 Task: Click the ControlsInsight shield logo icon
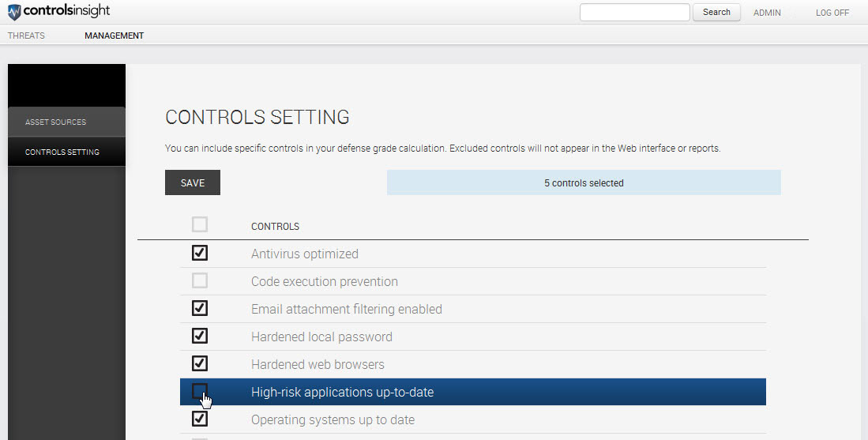14,13
